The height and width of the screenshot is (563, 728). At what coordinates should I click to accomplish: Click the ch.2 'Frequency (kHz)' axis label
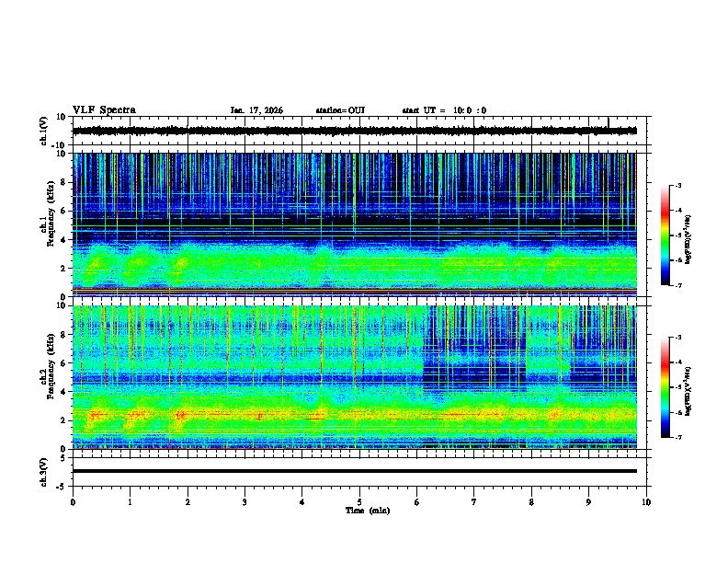51,366
